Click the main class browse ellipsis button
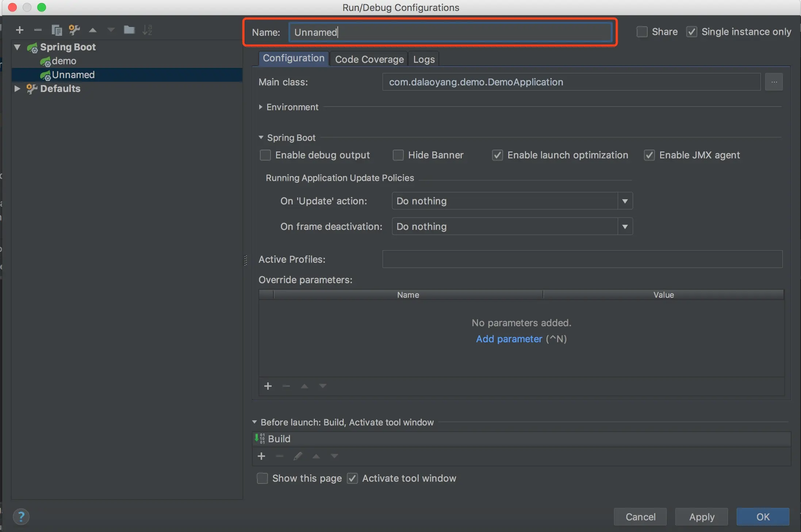This screenshot has width=801, height=532. [774, 82]
